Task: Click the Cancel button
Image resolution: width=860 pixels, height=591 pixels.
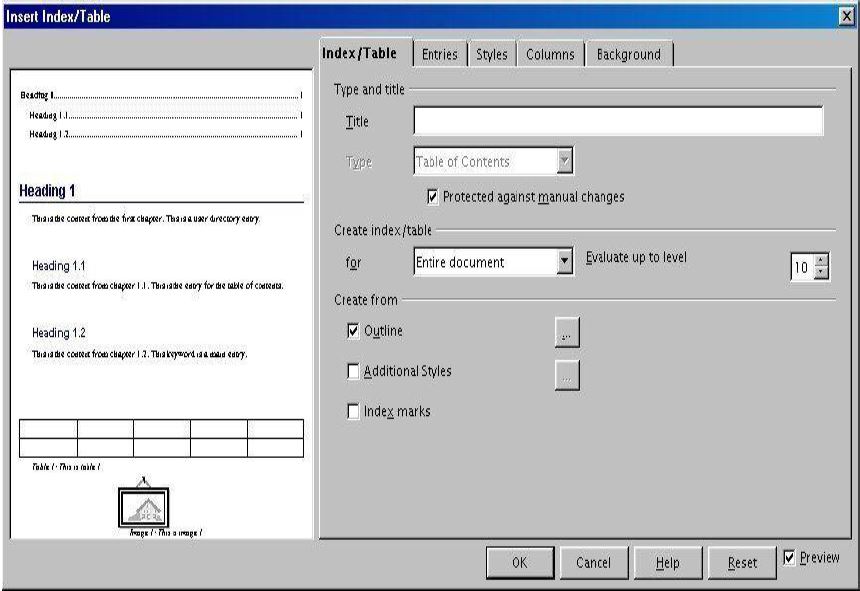Action: click(x=593, y=562)
